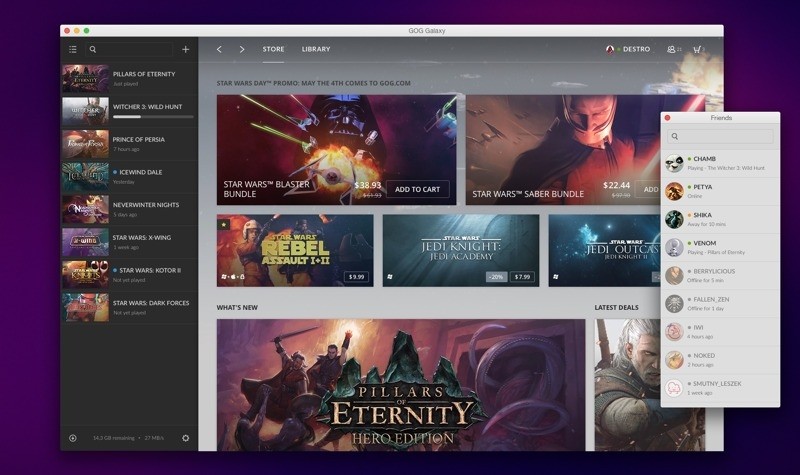Open SMUTNY_LESZEK avatar in Friends list

[x=674, y=388]
